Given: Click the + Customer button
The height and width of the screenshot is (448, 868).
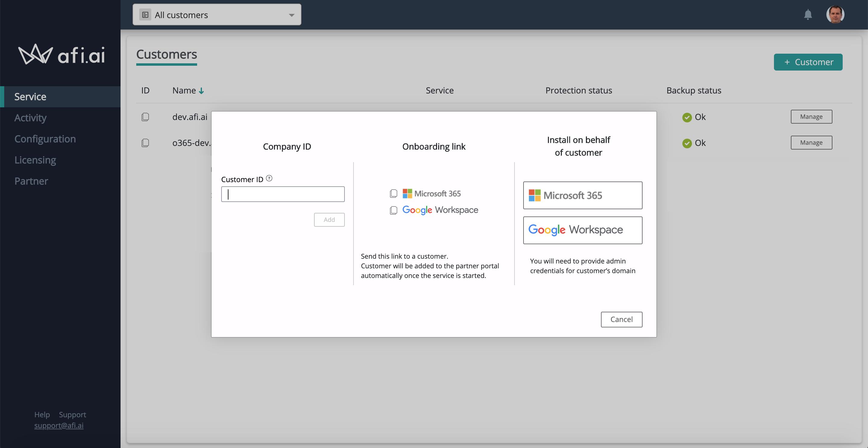Looking at the screenshot, I should pos(808,62).
